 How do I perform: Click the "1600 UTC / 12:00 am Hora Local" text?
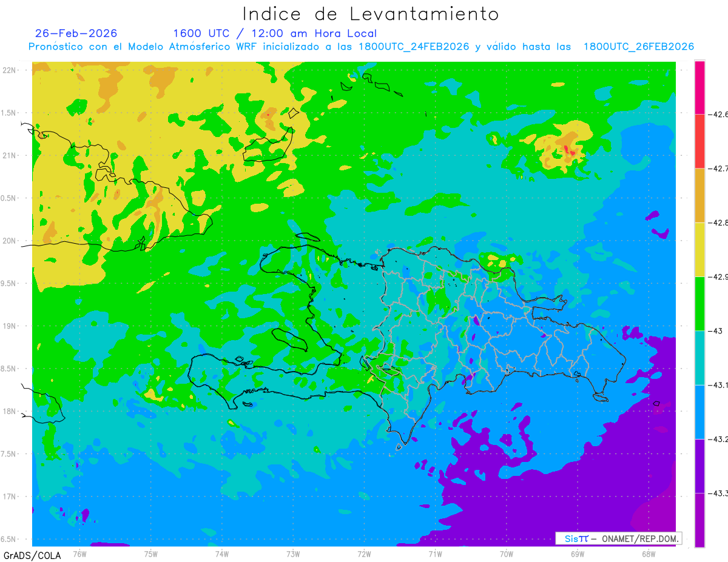[275, 33]
